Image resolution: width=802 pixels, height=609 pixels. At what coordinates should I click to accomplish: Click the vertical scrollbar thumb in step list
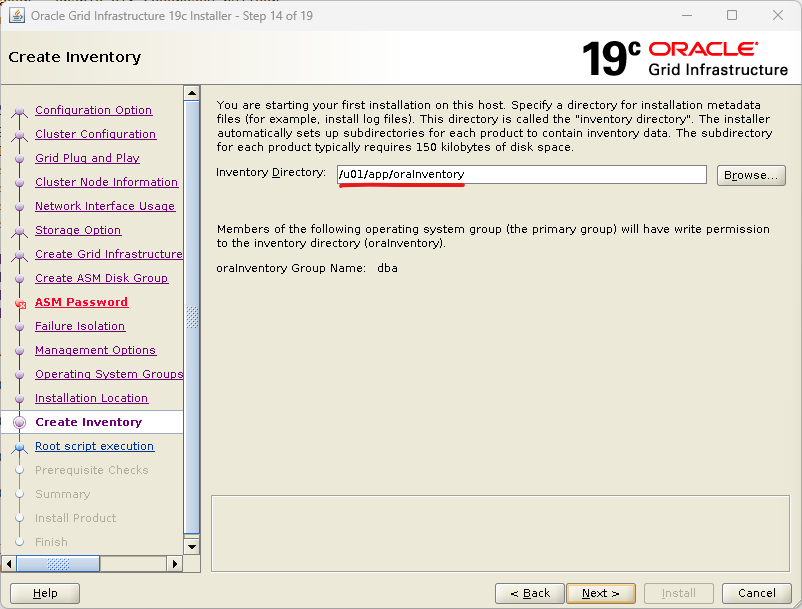tap(192, 317)
